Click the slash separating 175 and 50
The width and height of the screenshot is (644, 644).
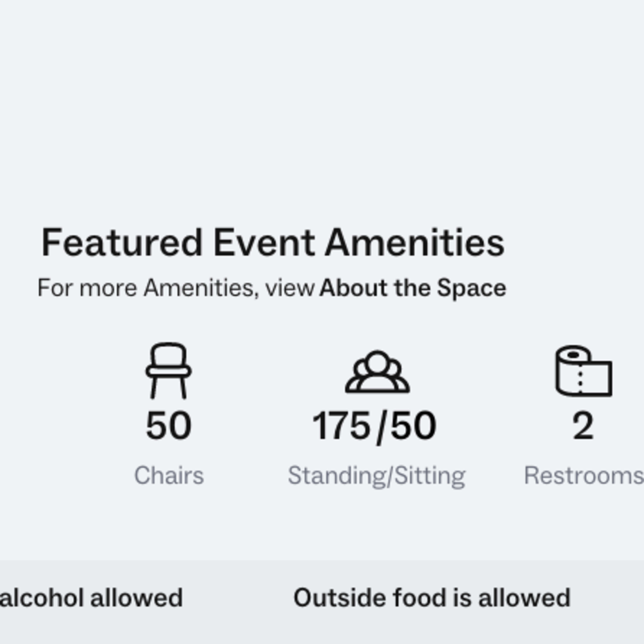[381, 428]
